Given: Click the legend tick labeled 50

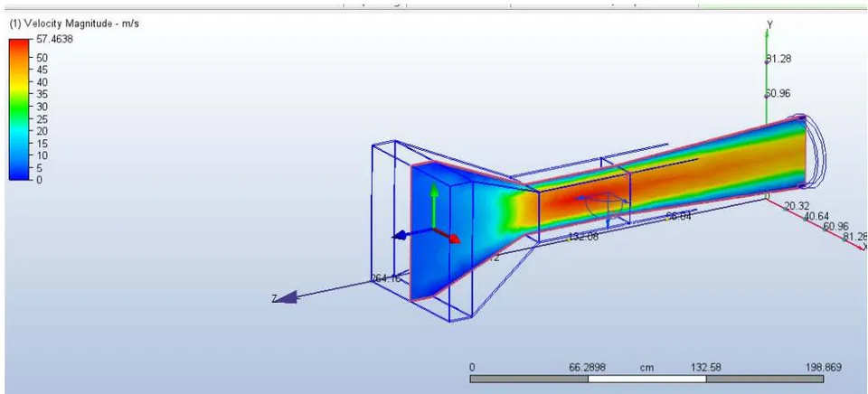Looking at the screenshot, I should (42, 58).
